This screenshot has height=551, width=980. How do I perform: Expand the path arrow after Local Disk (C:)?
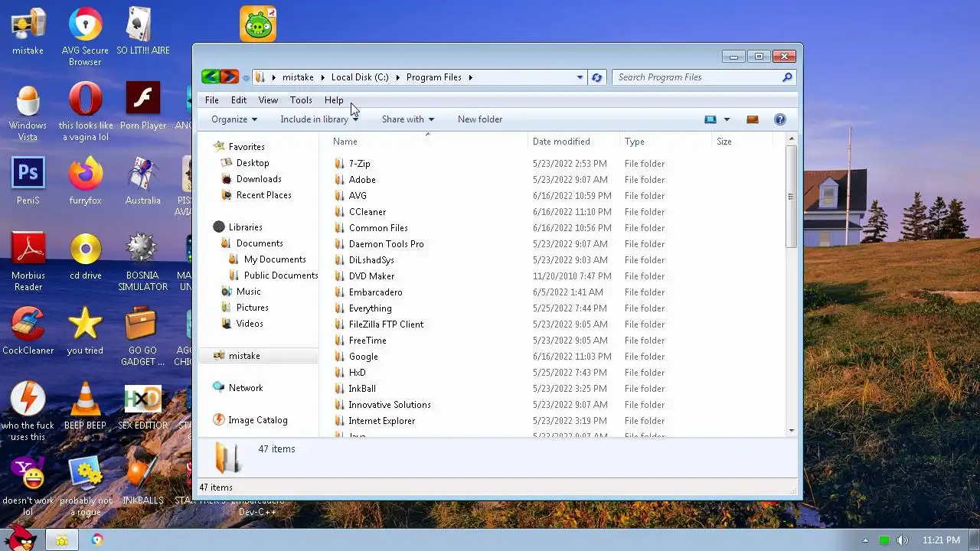click(x=397, y=77)
